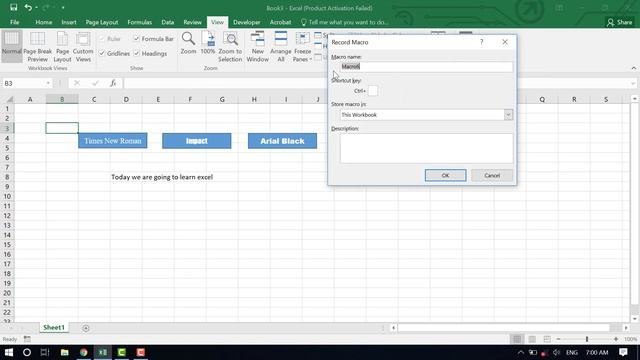Click Cancel in Record Macro dialog
This screenshot has width=640, height=360.
click(492, 175)
